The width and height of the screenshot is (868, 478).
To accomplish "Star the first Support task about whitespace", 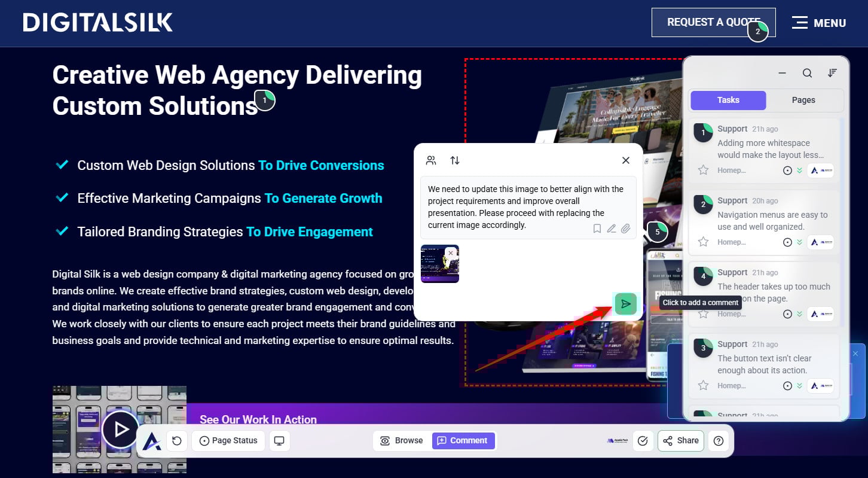I will (704, 171).
